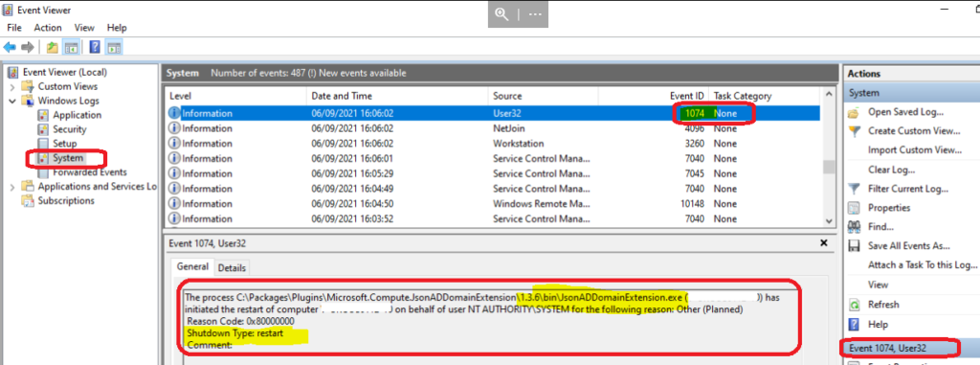The image size is (980, 365).
Task: Open the View submenu in Actions
Action: point(879,285)
